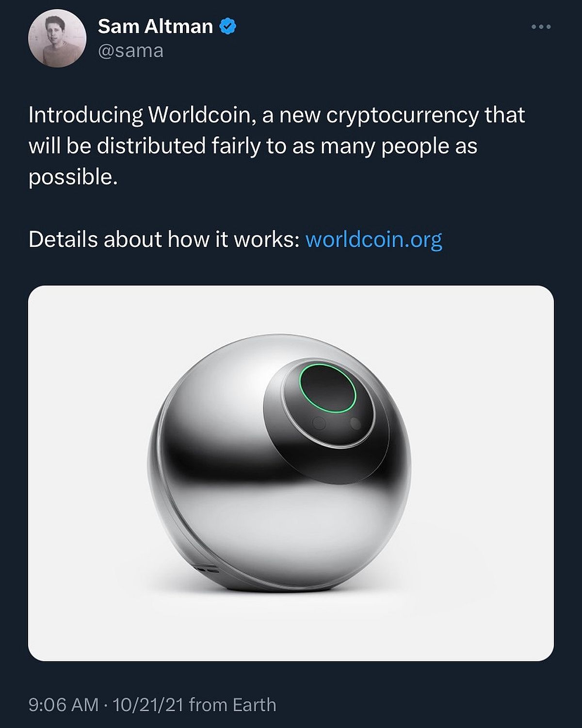
Task: Click the word "Introducing" starting the tweet
Action: point(86,116)
